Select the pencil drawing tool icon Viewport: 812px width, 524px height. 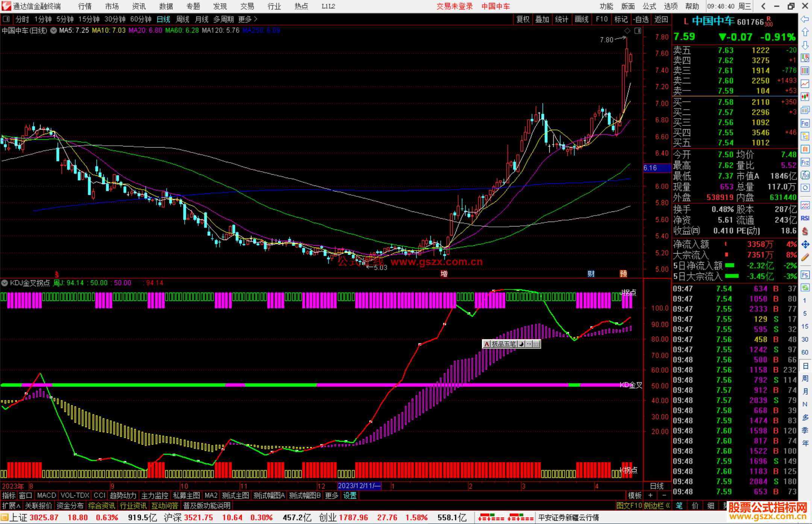805,258
